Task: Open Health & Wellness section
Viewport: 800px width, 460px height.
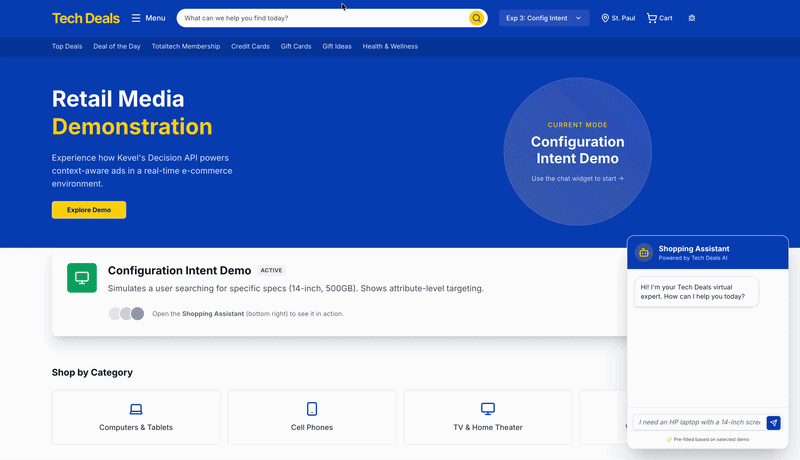Action: 390,46
